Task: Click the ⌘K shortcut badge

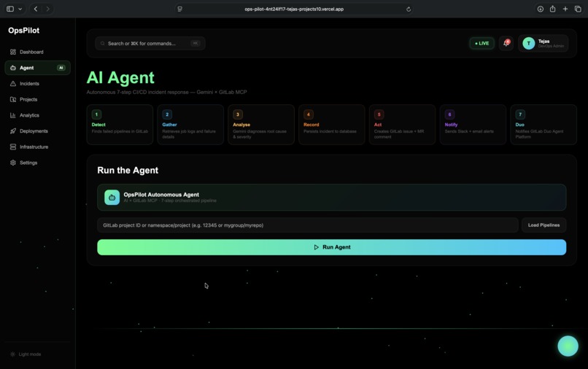Action: (195, 43)
